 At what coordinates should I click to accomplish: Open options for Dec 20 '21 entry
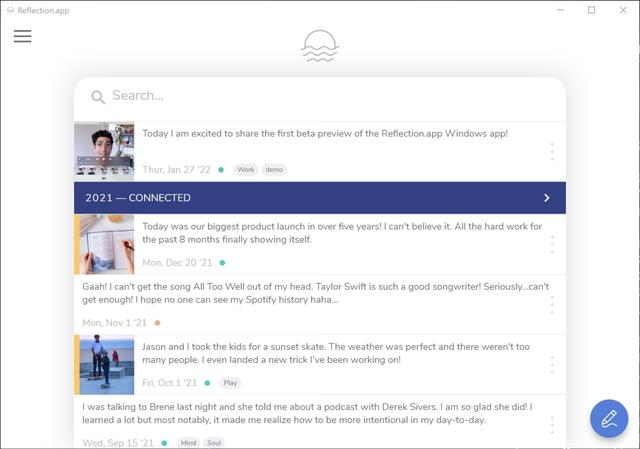coord(552,245)
